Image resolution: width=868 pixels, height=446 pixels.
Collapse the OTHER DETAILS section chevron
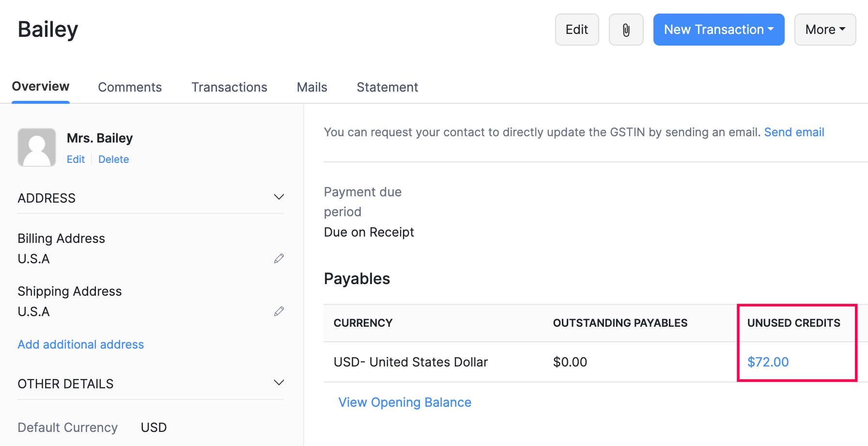tap(279, 382)
